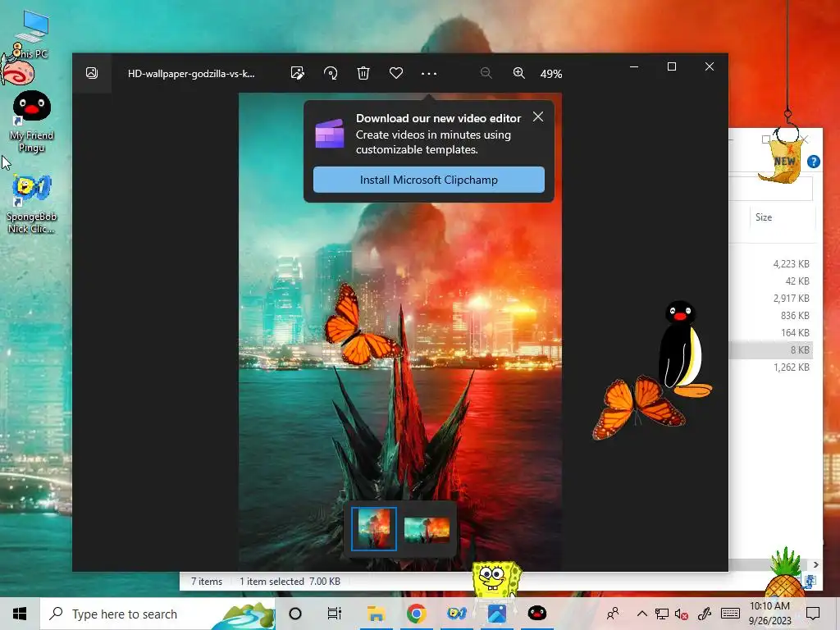Click the File Explorer help question mark icon
Viewport: 840px width, 630px height.
point(813,162)
